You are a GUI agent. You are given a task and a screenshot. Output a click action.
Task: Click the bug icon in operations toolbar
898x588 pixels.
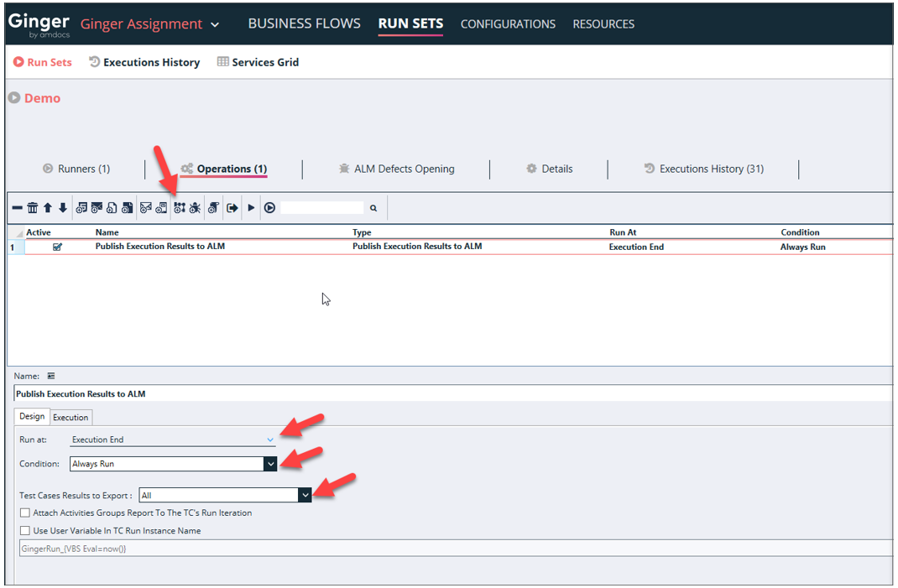coord(195,208)
